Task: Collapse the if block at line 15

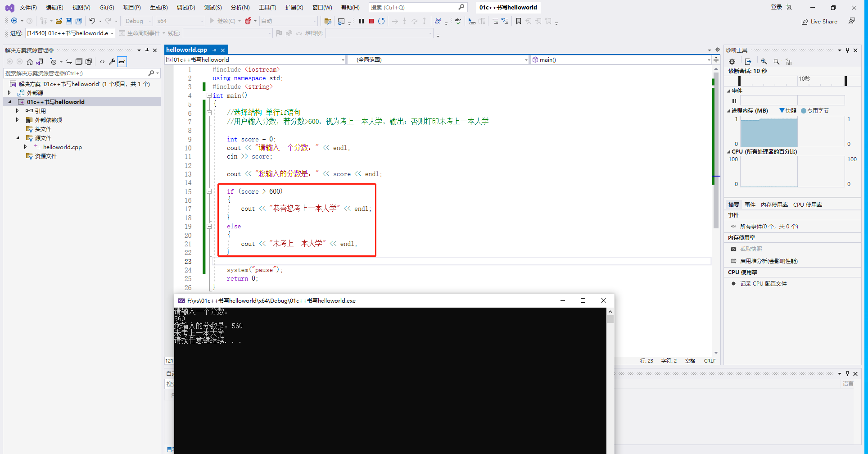Action: (209, 191)
